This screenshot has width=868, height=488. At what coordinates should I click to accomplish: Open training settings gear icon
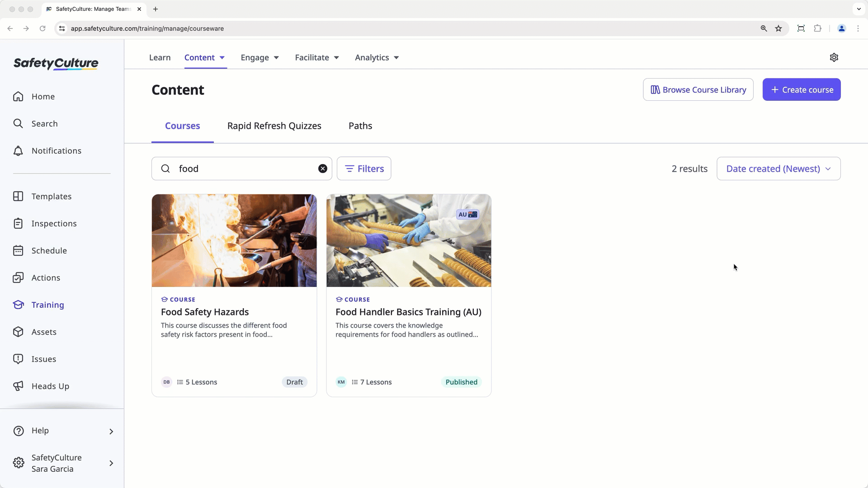point(834,57)
